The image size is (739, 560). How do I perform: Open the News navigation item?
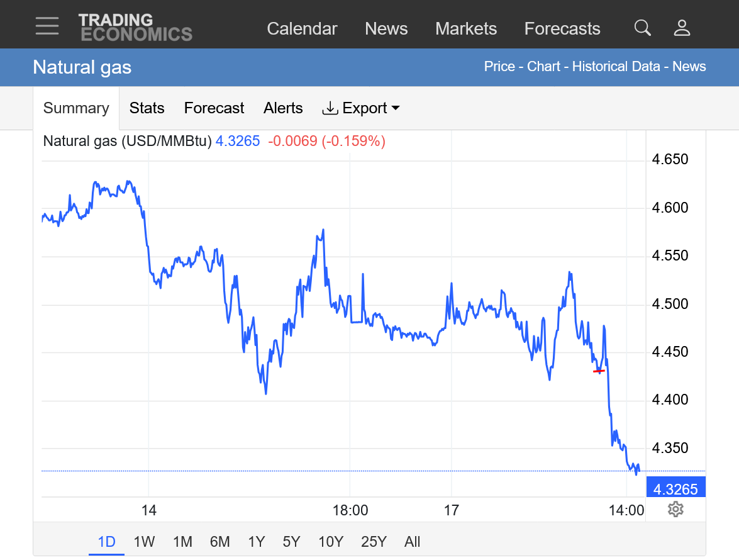386,29
